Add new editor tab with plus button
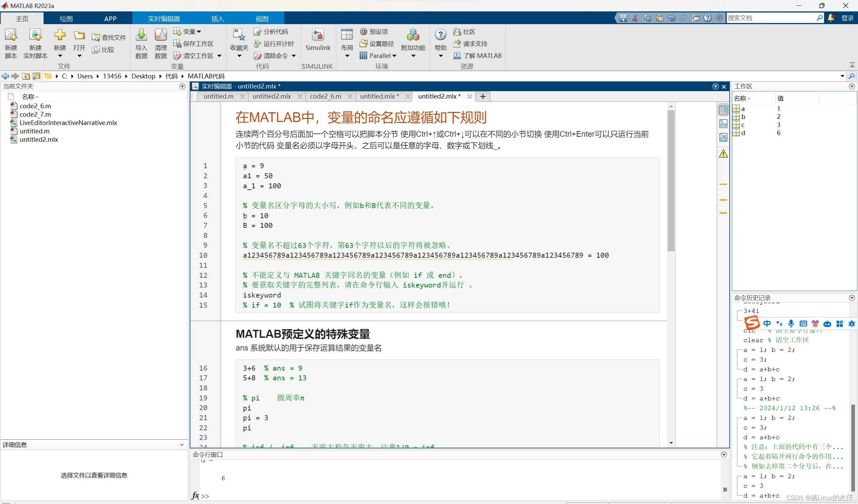 (483, 97)
